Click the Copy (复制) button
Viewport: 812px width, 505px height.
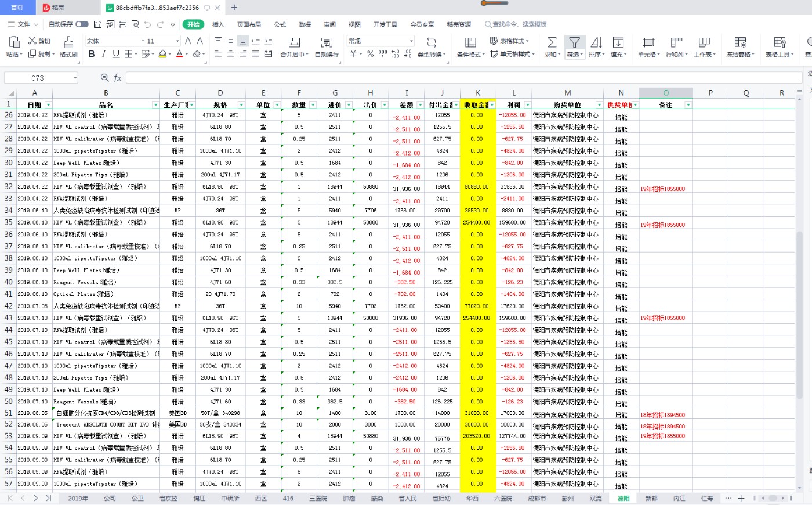[x=40, y=54]
